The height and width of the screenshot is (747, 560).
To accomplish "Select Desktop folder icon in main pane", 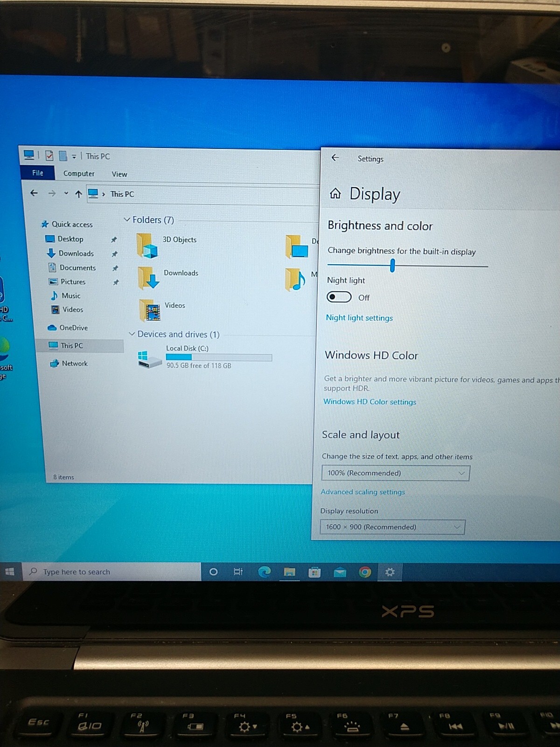I will [x=296, y=247].
